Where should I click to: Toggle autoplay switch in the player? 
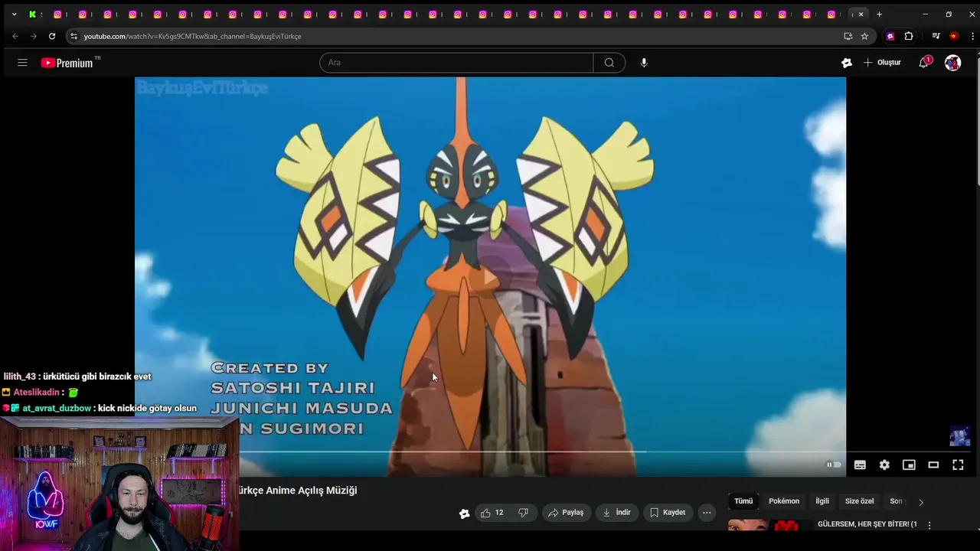834,465
